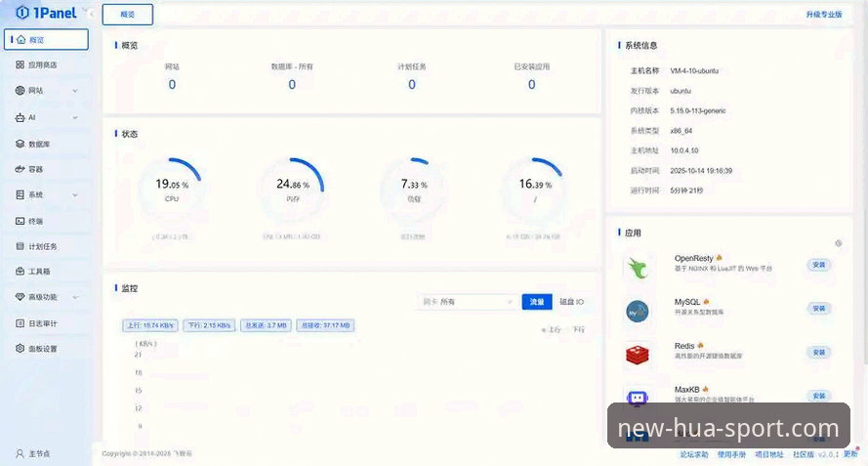Screen dimensions: 868x466
Task: Click the 计划任务 count value 0
Action: pyautogui.click(x=412, y=84)
